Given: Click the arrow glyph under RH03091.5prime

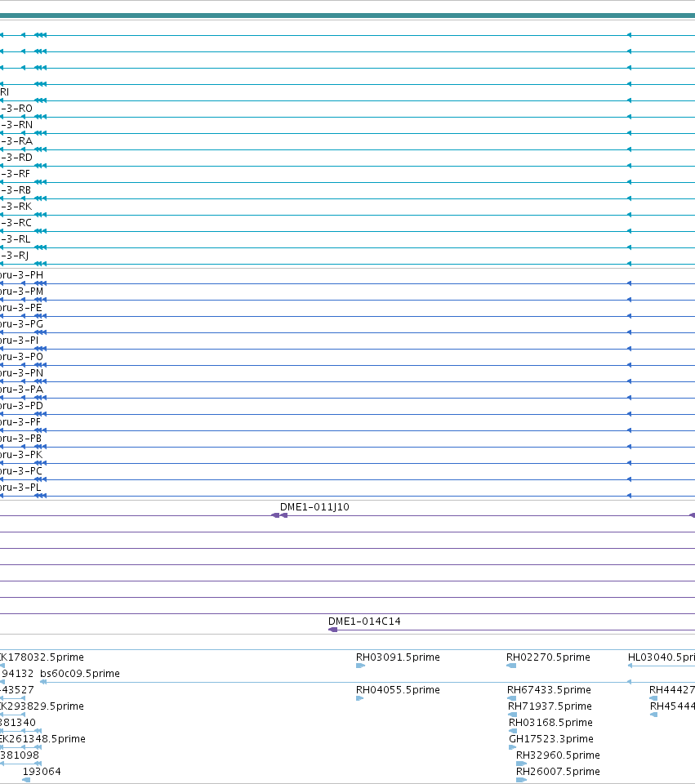Looking at the screenshot, I should tap(360, 666).
